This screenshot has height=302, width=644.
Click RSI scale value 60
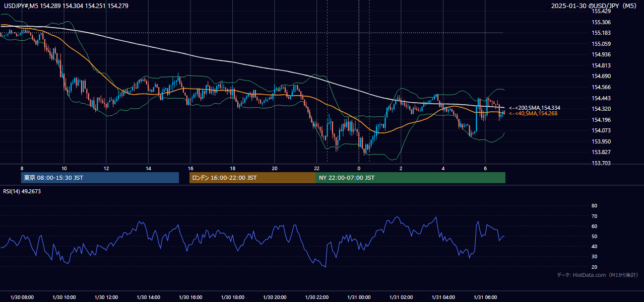click(594, 226)
